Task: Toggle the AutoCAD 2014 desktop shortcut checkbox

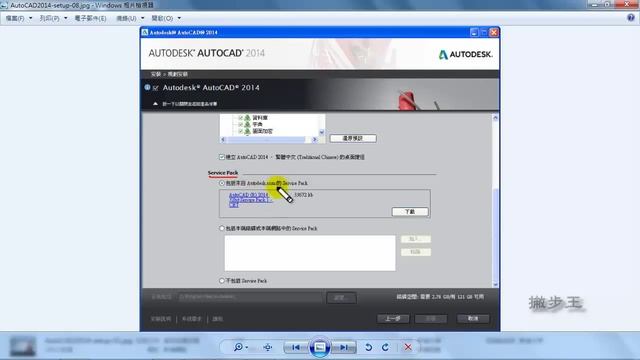Action: click(x=222, y=157)
